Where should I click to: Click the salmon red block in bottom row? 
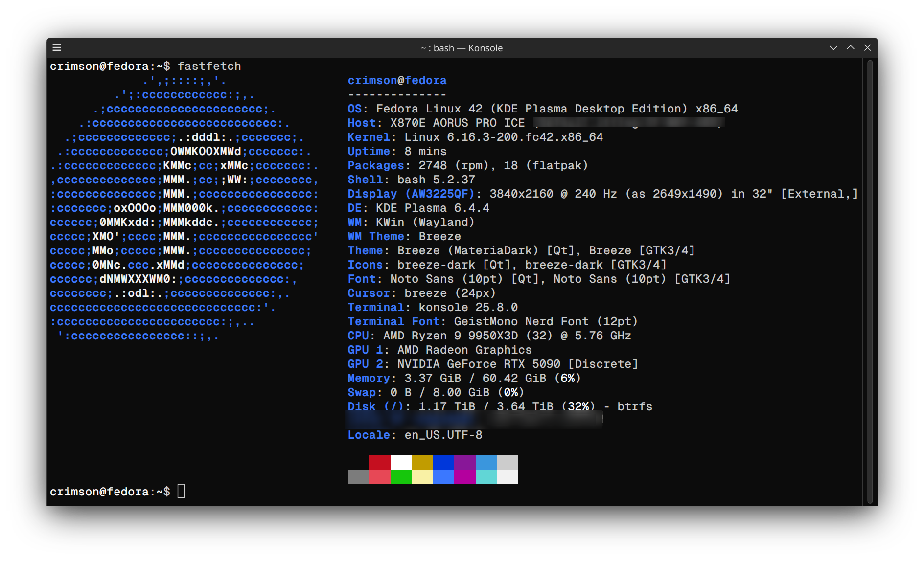point(380,476)
